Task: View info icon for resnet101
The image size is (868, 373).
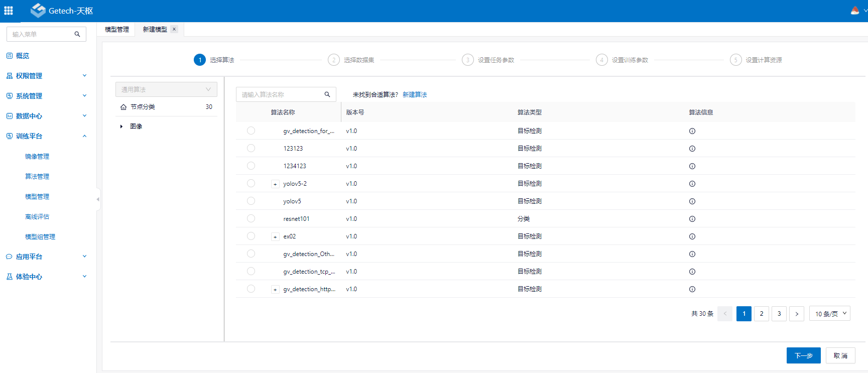Action: [x=692, y=219]
